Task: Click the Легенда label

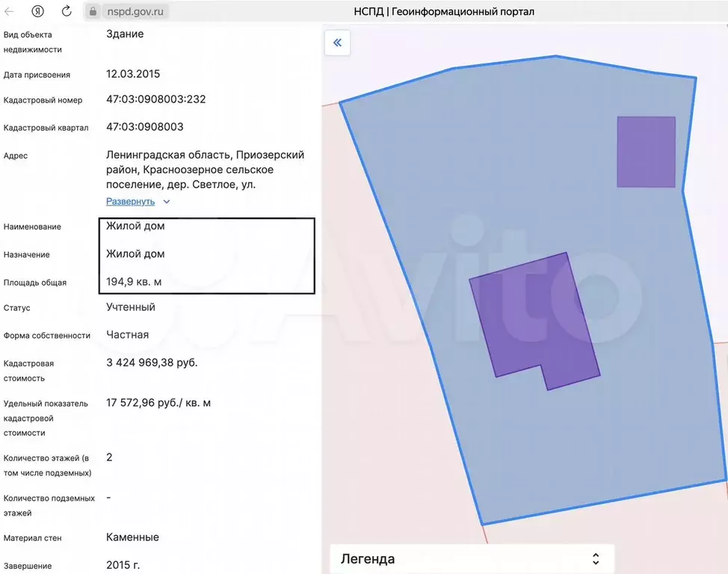Action: 368,558
